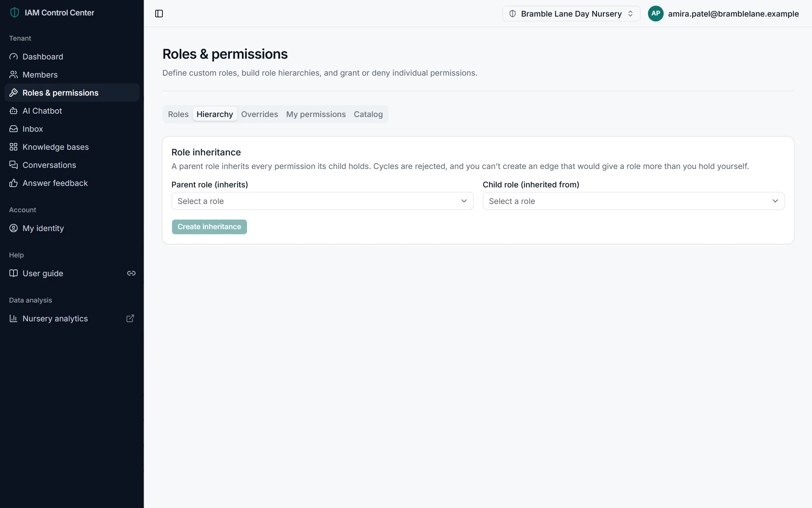Open Nursery analytics link
Screen dimensions: 812x508
pos(72,318)
